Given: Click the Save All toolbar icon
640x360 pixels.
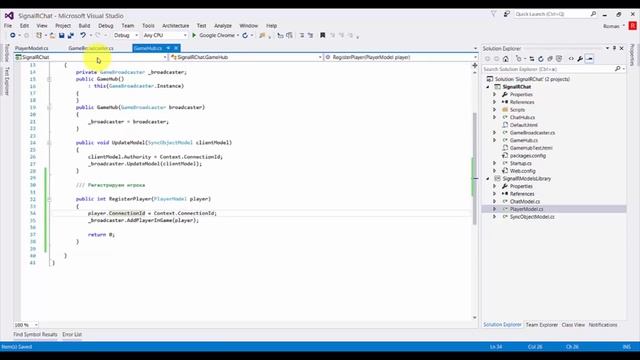Looking at the screenshot, I should click(x=71, y=36).
